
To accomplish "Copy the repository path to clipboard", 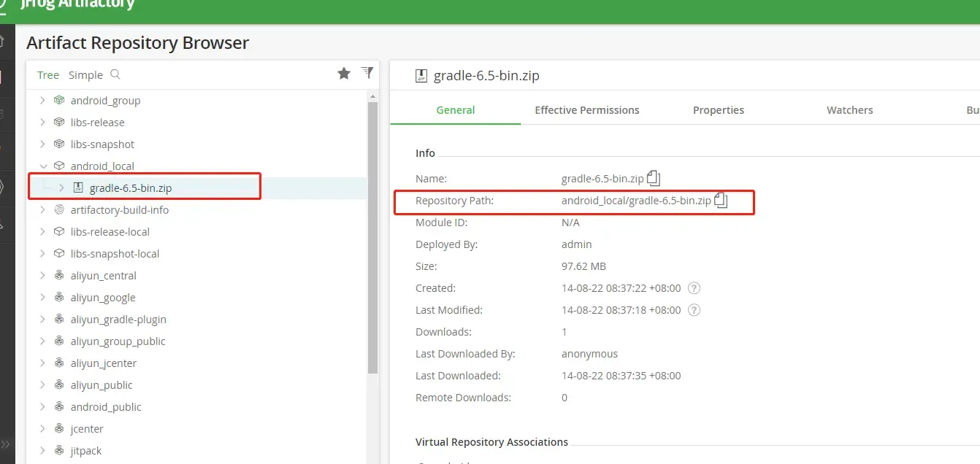I will 721,200.
